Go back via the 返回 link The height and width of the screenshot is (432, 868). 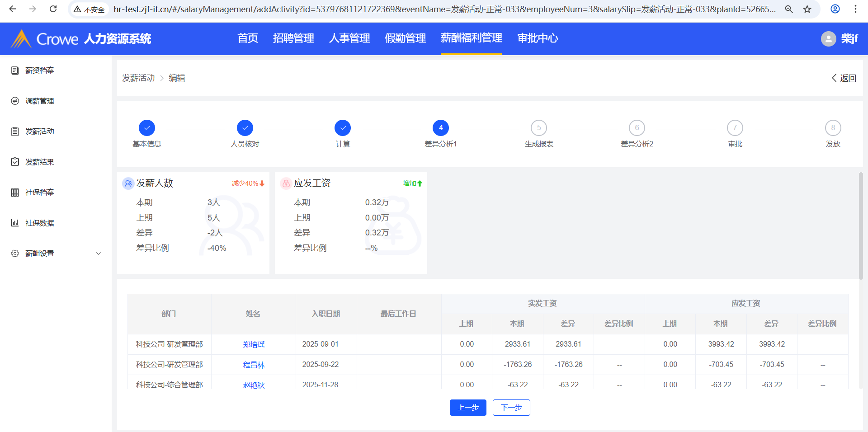pyautogui.click(x=844, y=78)
